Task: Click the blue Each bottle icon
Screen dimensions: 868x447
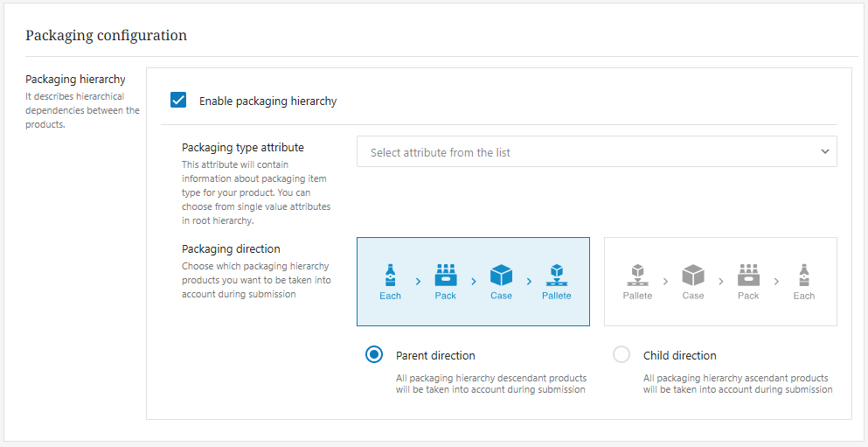Action: tap(390, 276)
